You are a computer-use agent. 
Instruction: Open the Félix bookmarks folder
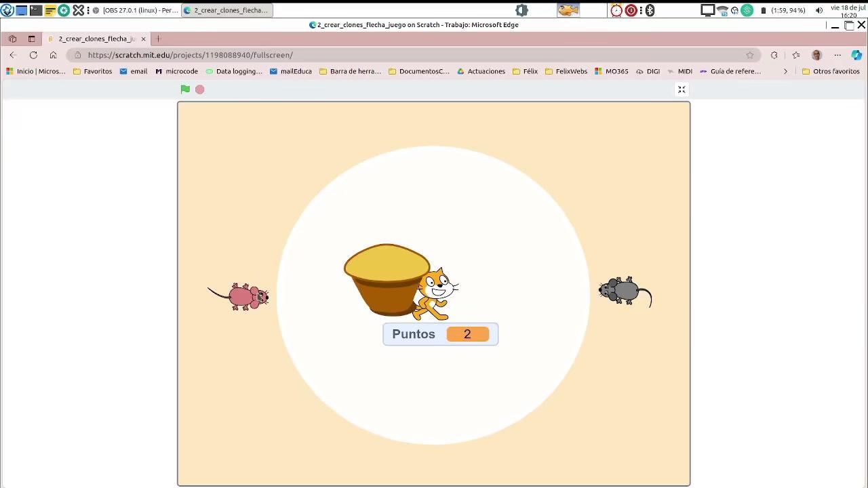click(x=526, y=71)
